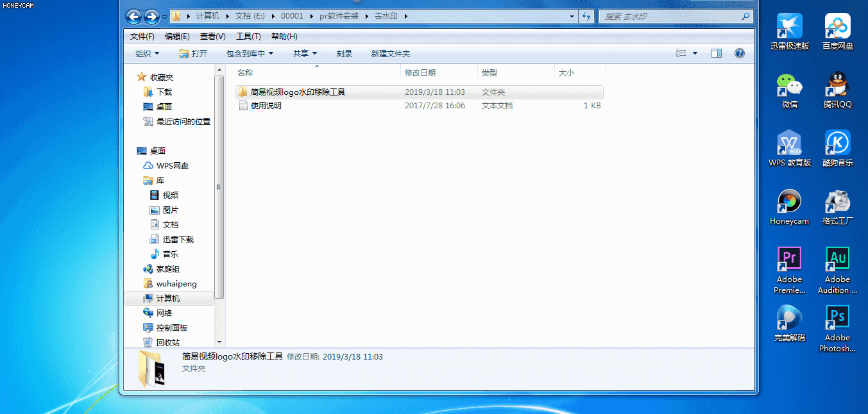
Task: Click 文档 (E:) in the address breadcrumb
Action: (250, 16)
